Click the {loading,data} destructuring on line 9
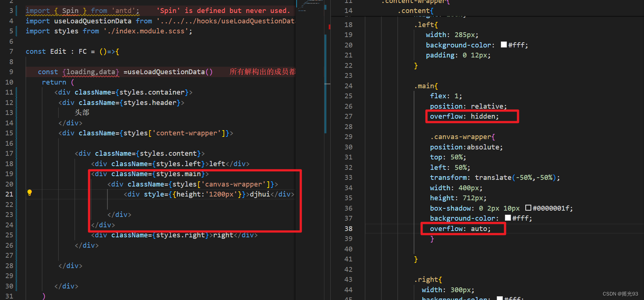Viewport: 644px width, 300px height. point(91,72)
